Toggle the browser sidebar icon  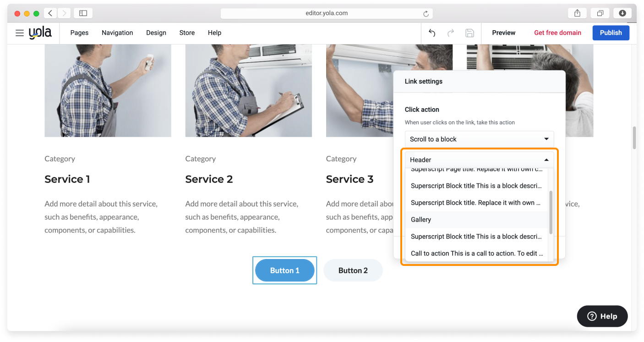[83, 13]
